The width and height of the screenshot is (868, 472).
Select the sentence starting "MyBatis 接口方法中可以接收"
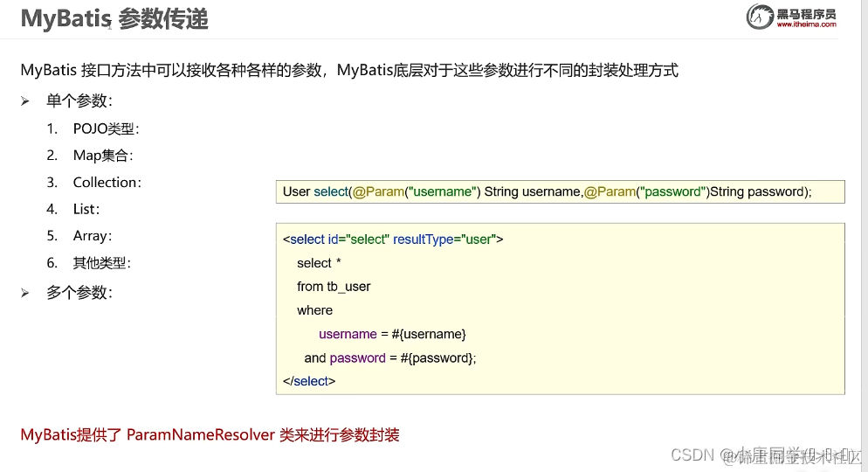(349, 70)
